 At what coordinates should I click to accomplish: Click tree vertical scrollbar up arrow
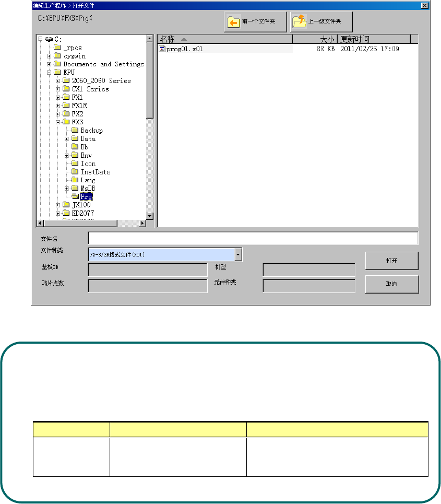pos(150,39)
